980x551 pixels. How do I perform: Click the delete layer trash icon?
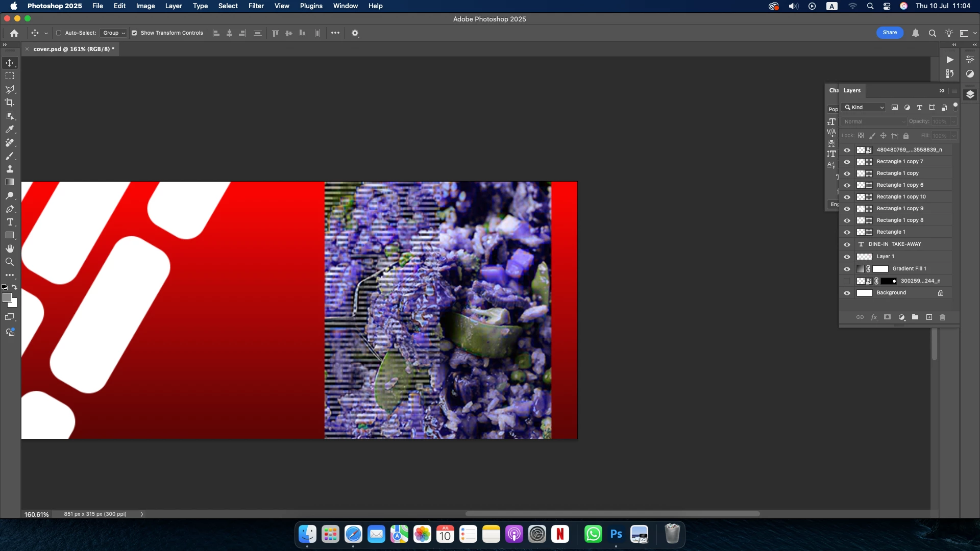(942, 317)
